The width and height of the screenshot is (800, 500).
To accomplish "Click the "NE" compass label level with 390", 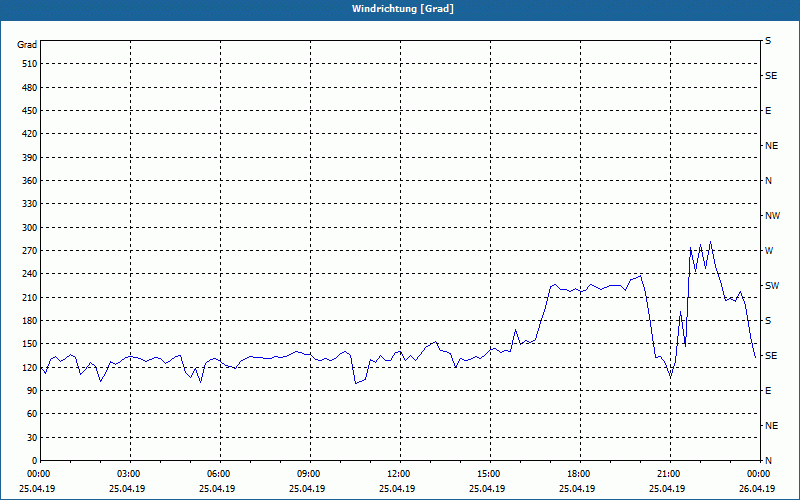I will click(x=771, y=146).
